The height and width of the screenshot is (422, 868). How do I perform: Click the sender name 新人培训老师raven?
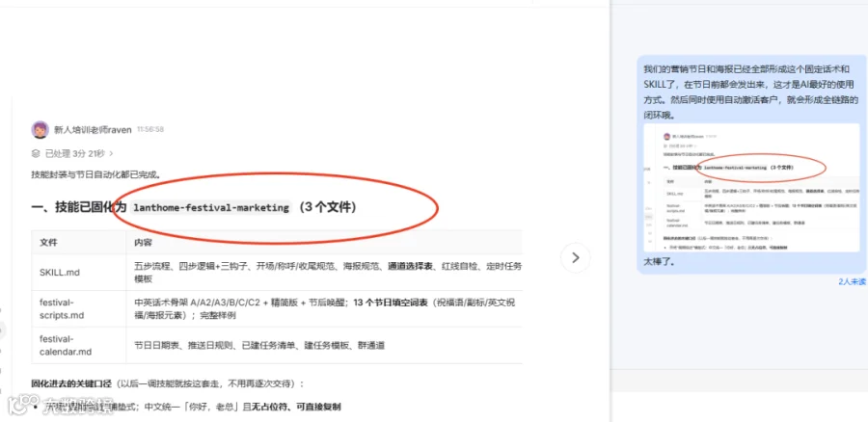[93, 130]
